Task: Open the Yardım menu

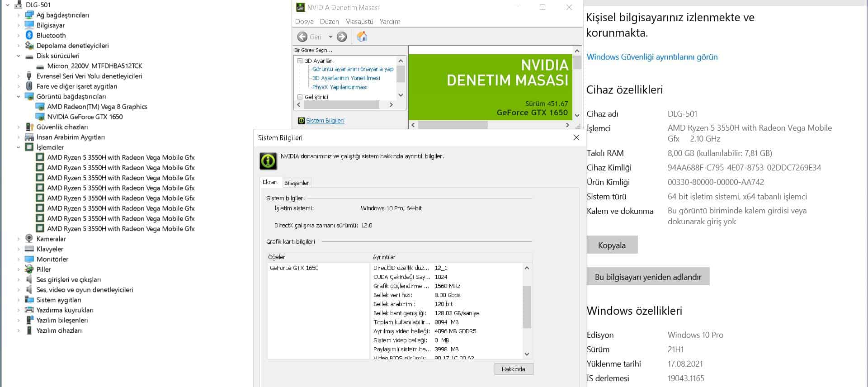Action: [390, 22]
